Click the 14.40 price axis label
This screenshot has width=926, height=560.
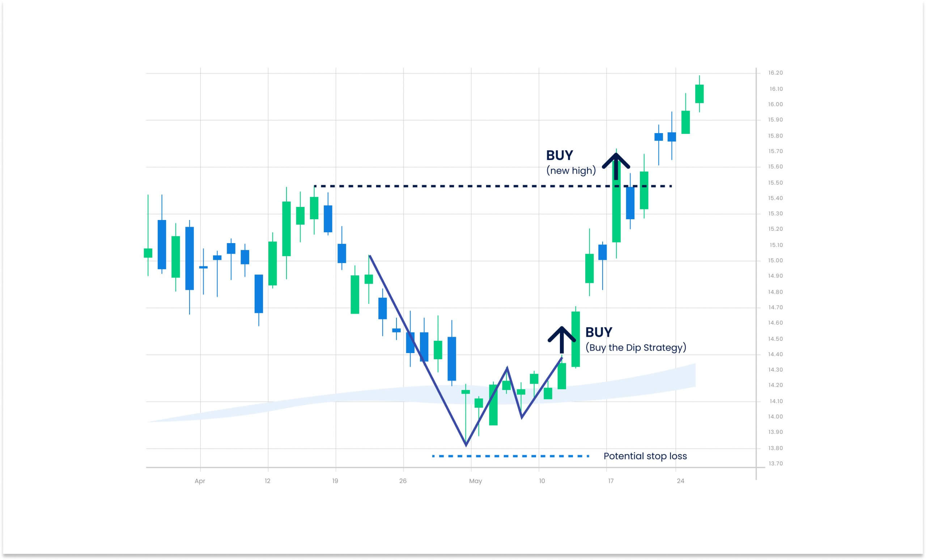click(x=775, y=355)
